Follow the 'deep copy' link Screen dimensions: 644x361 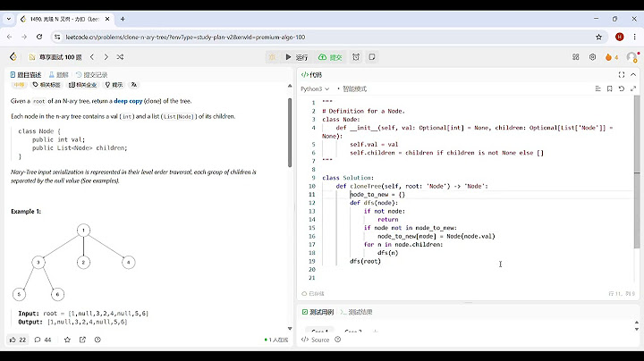point(128,101)
